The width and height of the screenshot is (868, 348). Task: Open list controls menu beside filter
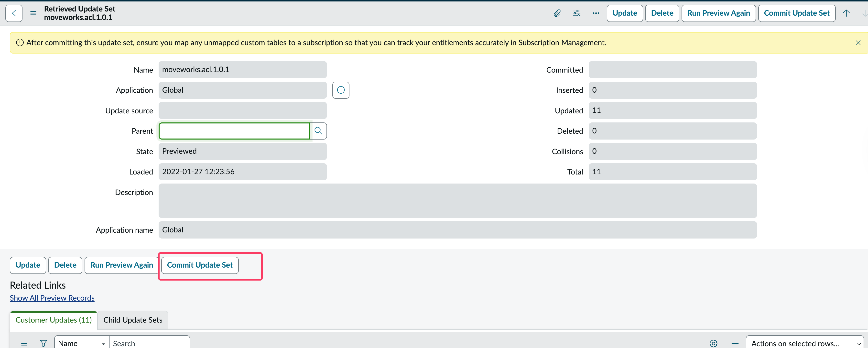(x=24, y=343)
